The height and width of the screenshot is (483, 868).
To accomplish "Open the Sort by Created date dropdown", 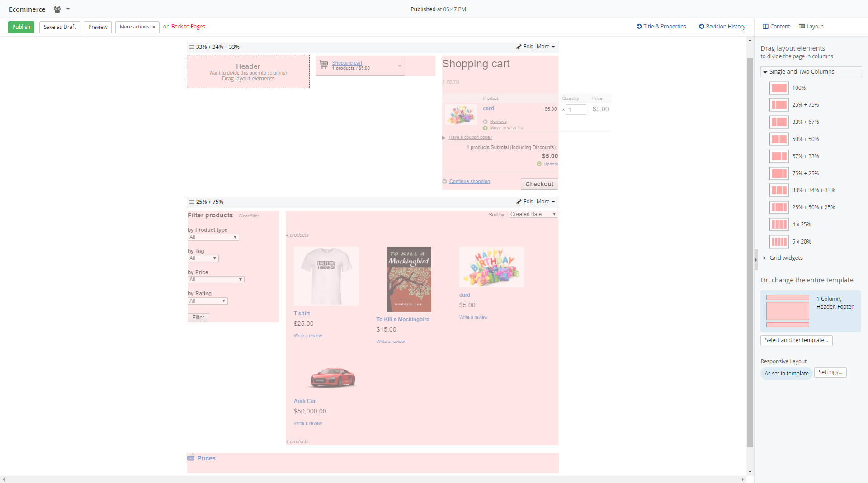I will click(533, 214).
